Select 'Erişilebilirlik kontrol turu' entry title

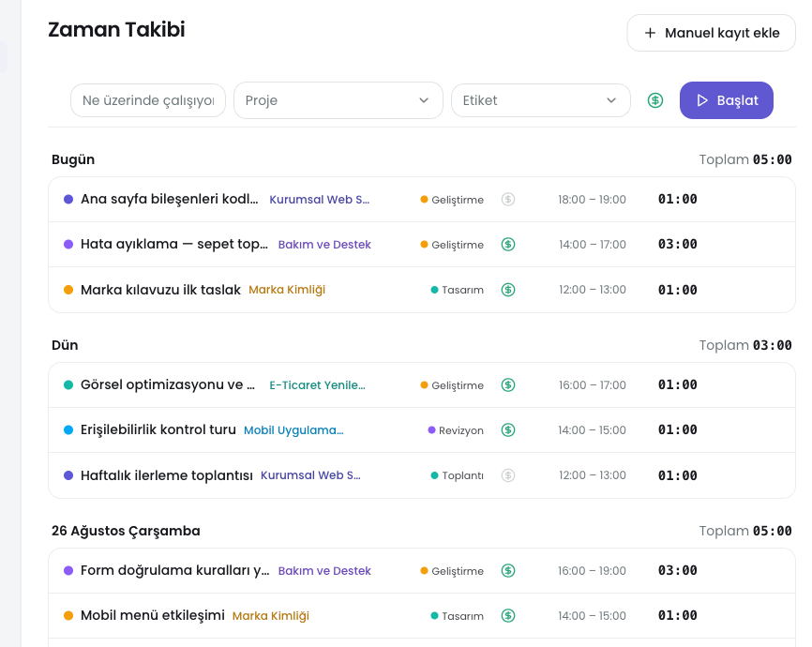[x=158, y=430]
